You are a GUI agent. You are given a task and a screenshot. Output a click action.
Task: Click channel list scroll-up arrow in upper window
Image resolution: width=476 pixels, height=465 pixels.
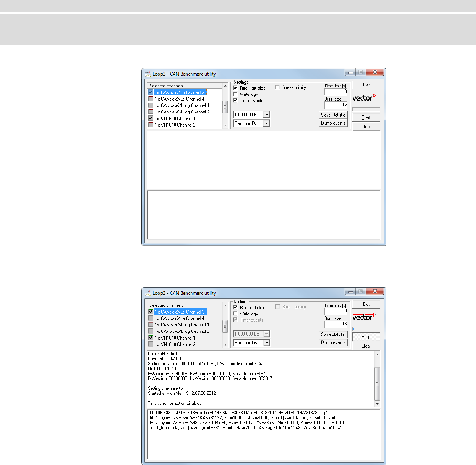(225, 86)
